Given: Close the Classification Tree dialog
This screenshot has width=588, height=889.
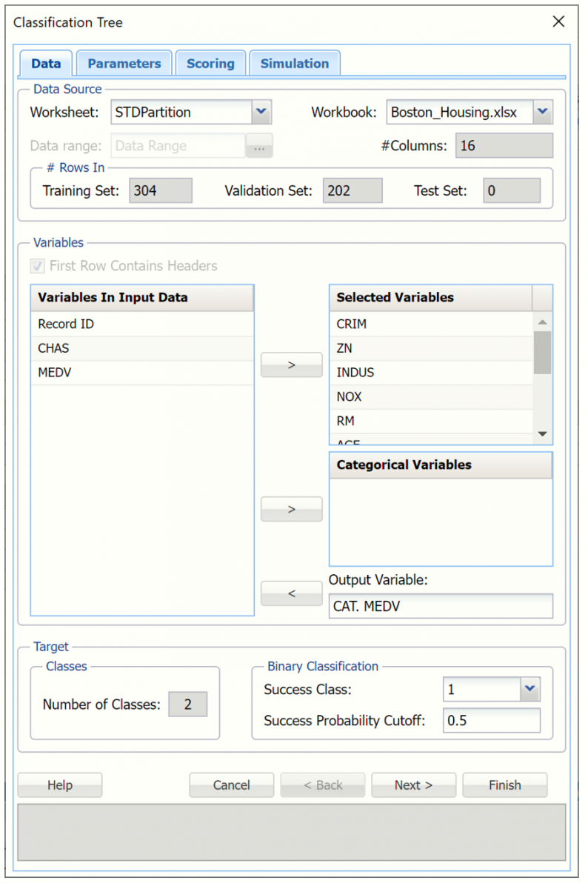Looking at the screenshot, I should click(558, 21).
